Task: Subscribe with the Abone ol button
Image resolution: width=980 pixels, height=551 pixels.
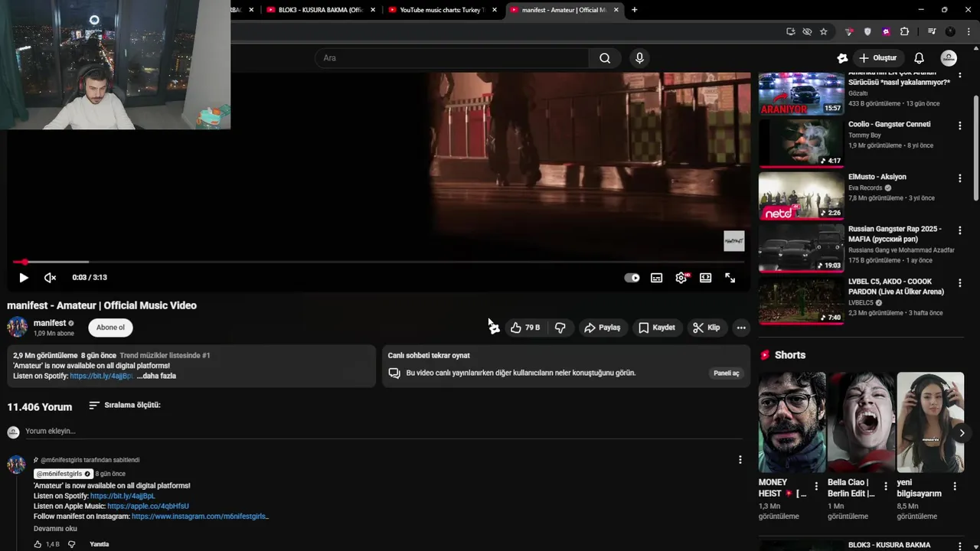Action: click(x=110, y=328)
